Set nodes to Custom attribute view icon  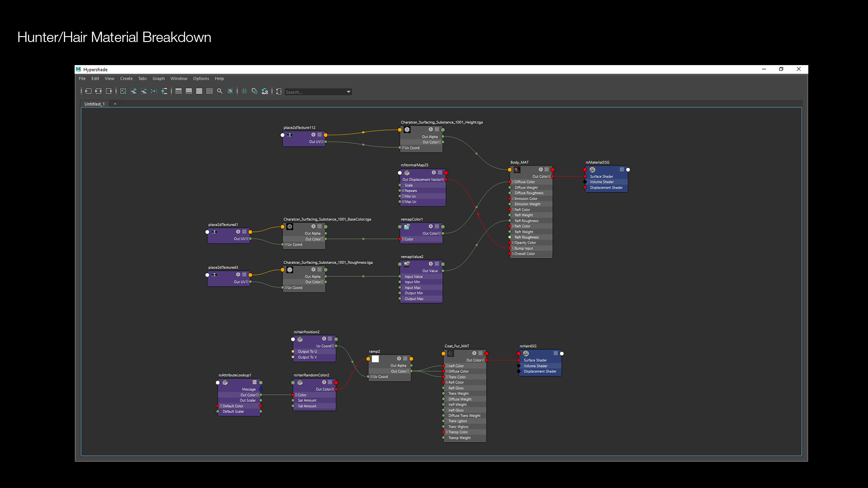tap(209, 91)
